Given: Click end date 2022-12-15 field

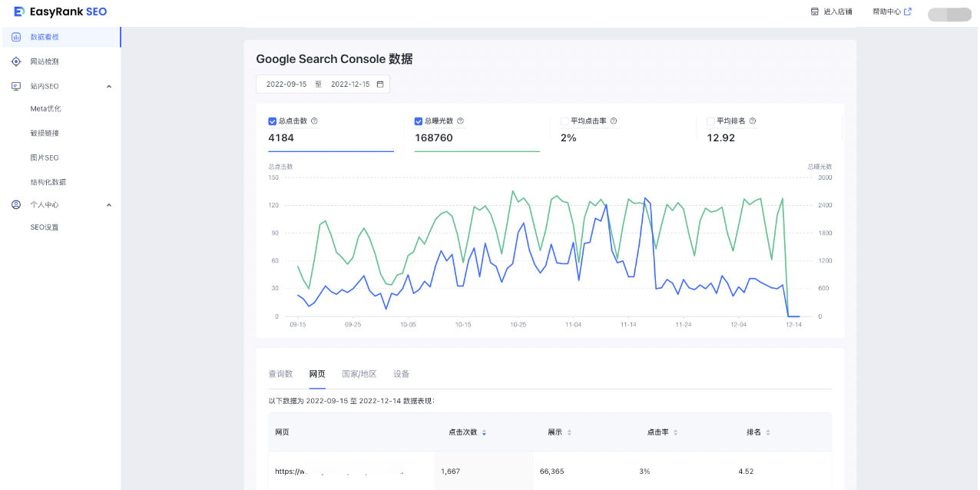Looking at the screenshot, I should point(350,84).
